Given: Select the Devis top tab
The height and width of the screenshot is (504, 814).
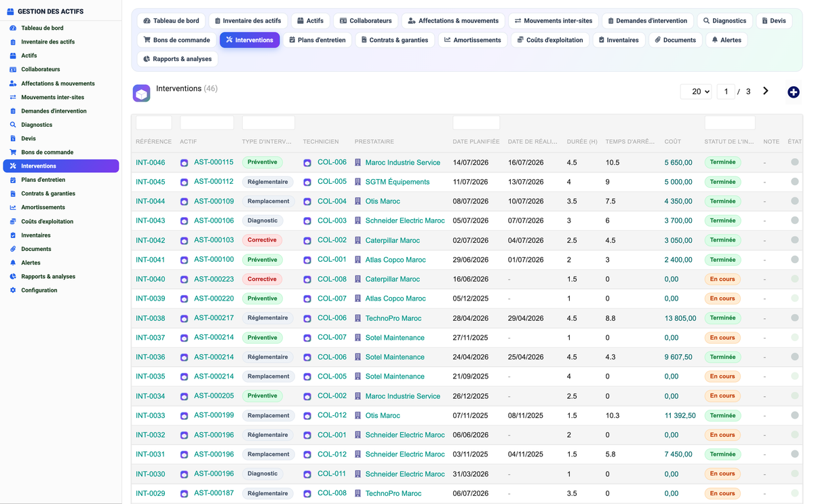Looking at the screenshot, I should 773,21.
